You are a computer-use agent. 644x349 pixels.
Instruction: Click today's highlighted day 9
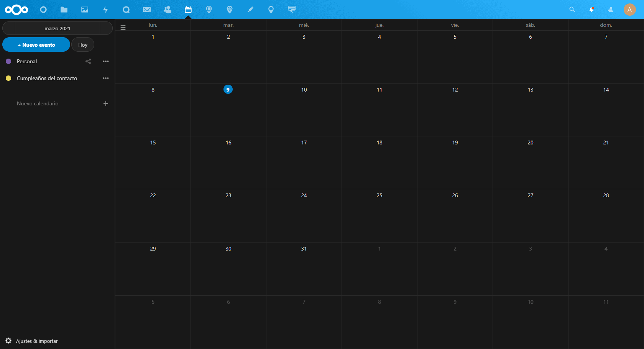(228, 90)
